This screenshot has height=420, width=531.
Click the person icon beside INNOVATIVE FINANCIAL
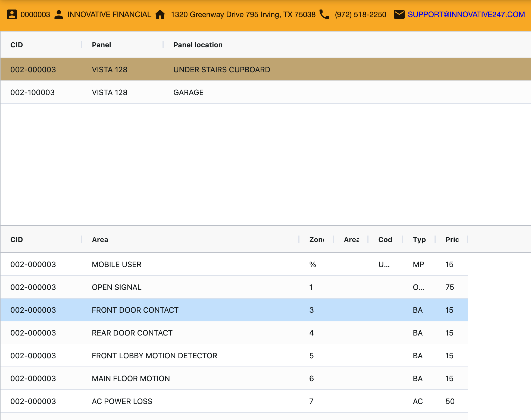tap(59, 14)
